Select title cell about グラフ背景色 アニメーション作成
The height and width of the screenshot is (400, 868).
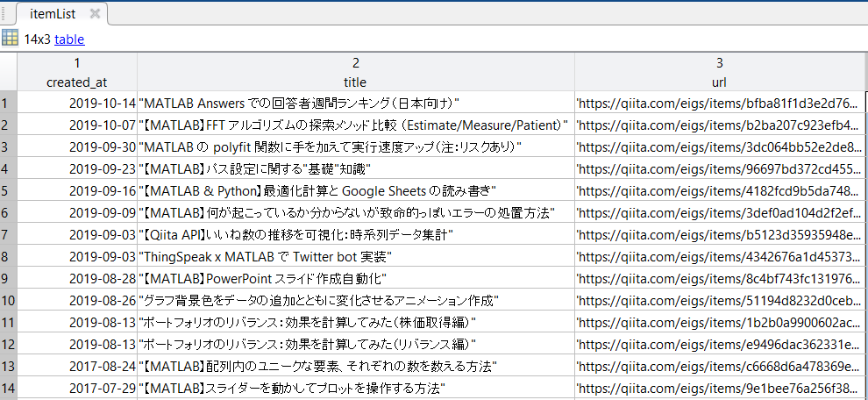tap(355, 300)
